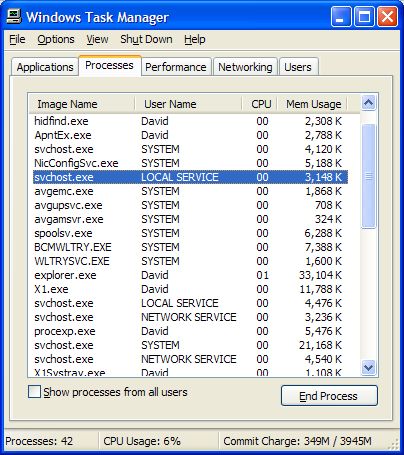Select the spoolsv.exe process
The image size is (404, 455).
pyautogui.click(x=190, y=233)
